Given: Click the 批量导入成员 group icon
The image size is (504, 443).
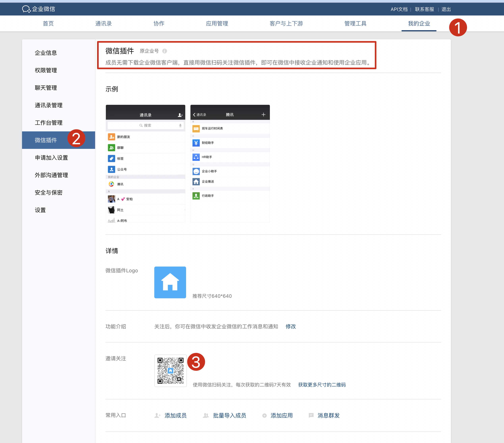Looking at the screenshot, I should 206,415.
